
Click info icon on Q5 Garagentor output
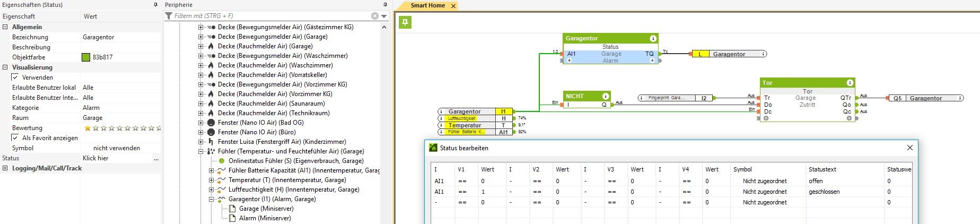tap(960, 98)
